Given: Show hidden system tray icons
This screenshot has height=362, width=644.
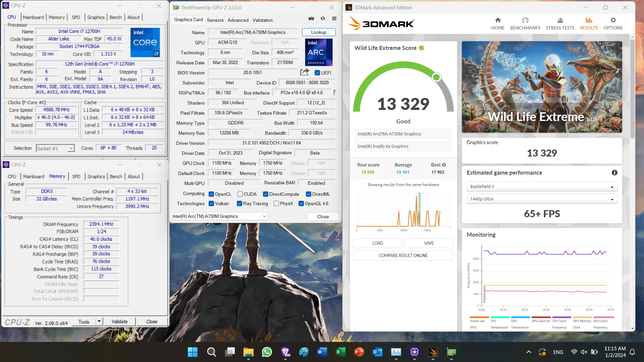Looking at the screenshot, I should point(529,352).
